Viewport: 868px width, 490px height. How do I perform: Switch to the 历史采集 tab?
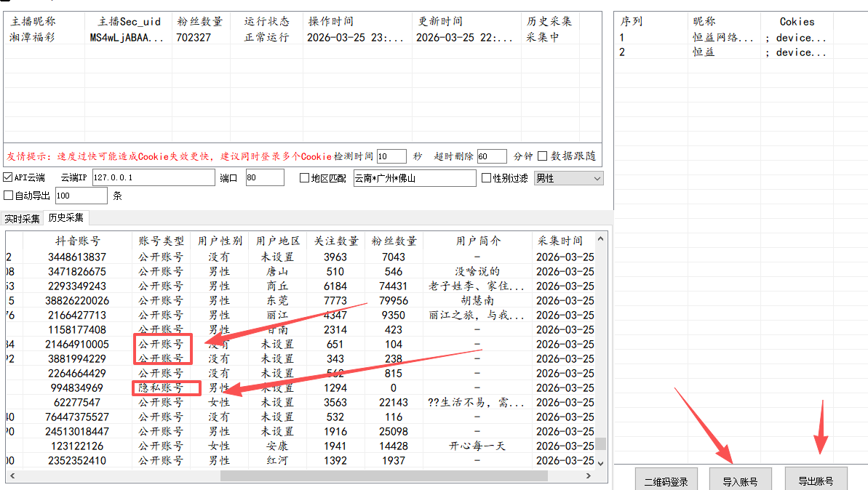tap(65, 218)
